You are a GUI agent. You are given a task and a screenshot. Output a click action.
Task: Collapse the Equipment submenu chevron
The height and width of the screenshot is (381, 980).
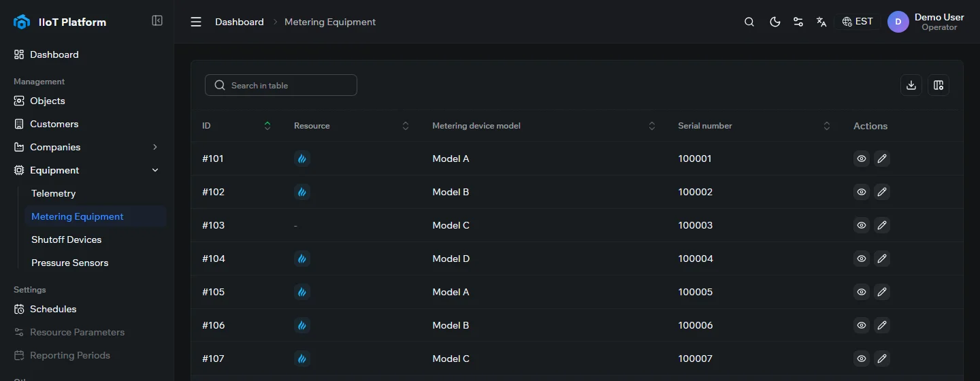tap(155, 170)
